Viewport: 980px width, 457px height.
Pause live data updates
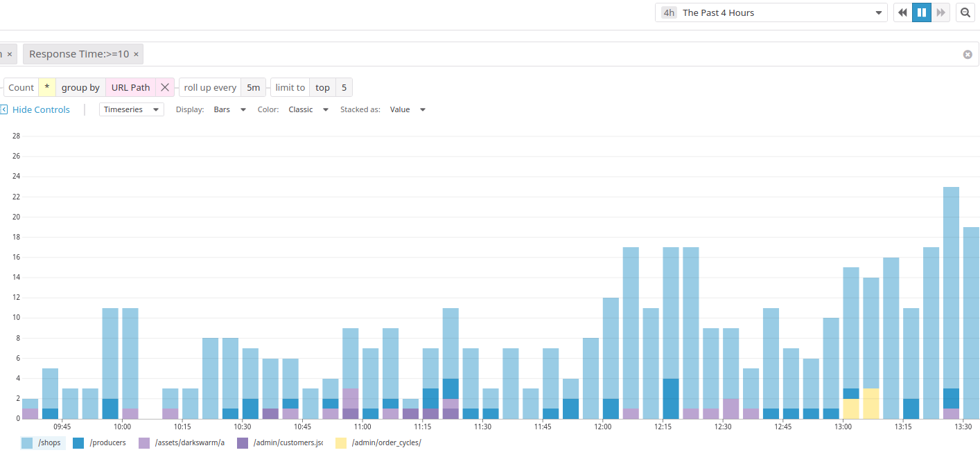[922, 12]
